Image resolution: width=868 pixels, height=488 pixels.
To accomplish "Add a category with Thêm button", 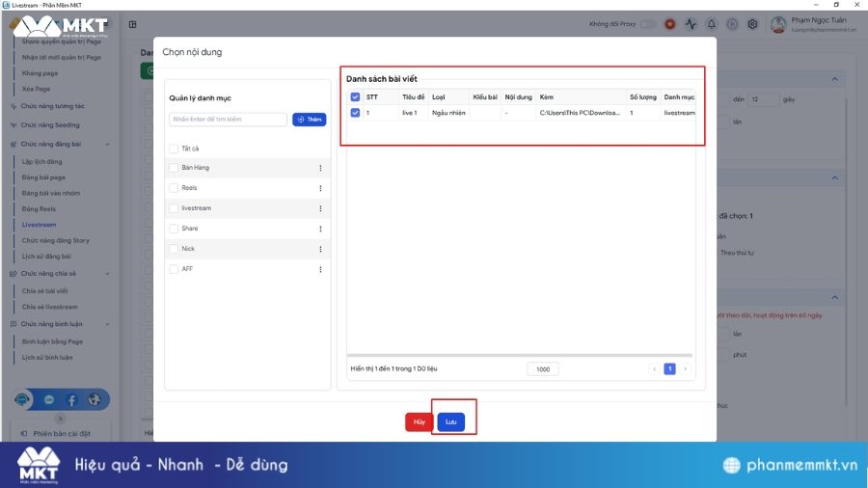I will (309, 120).
